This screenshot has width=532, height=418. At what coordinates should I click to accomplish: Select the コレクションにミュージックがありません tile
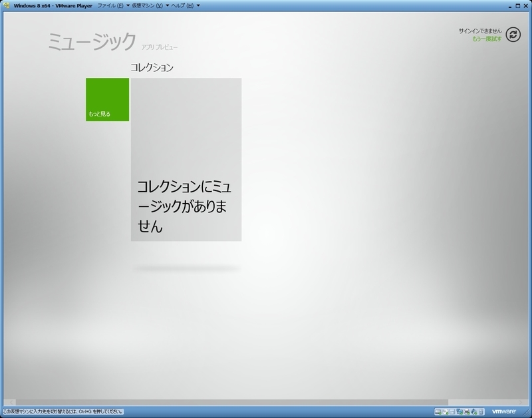(x=186, y=160)
